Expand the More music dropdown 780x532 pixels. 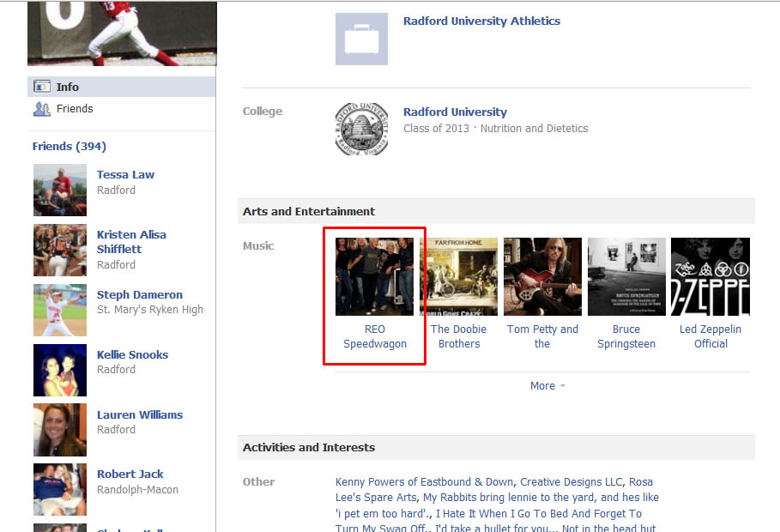click(547, 386)
